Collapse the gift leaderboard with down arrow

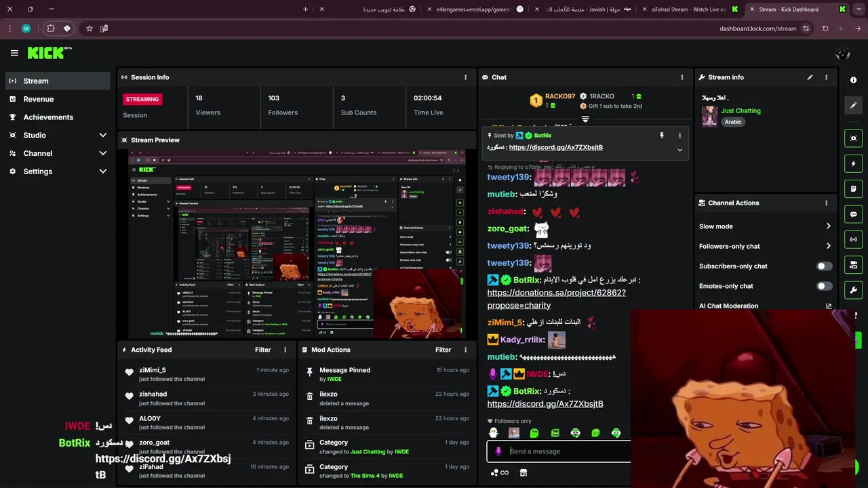click(x=585, y=119)
